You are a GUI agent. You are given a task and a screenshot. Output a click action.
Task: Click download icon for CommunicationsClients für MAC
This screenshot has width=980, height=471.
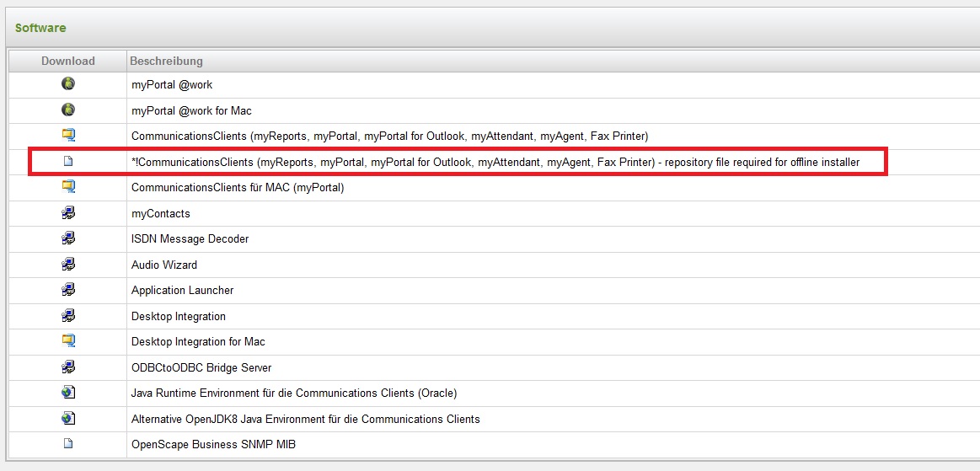(68, 186)
